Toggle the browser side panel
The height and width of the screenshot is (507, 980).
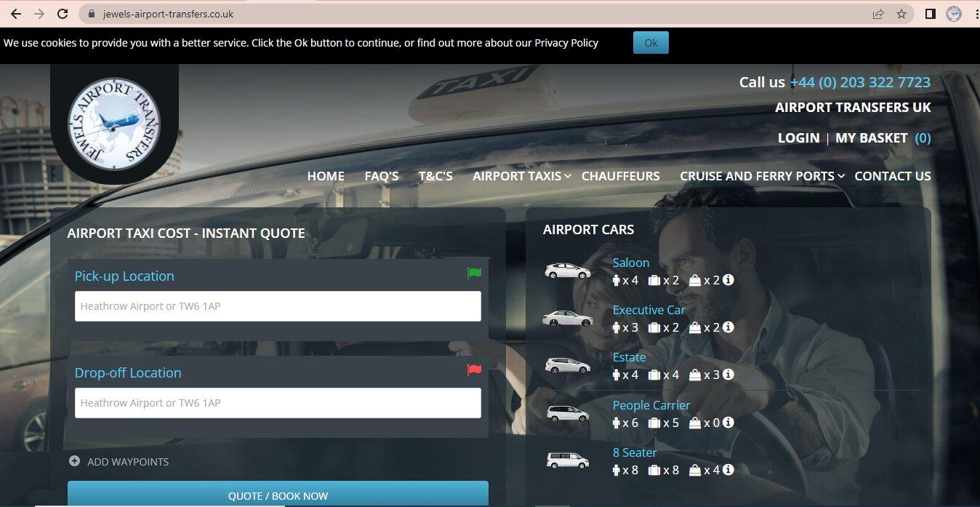(x=930, y=14)
